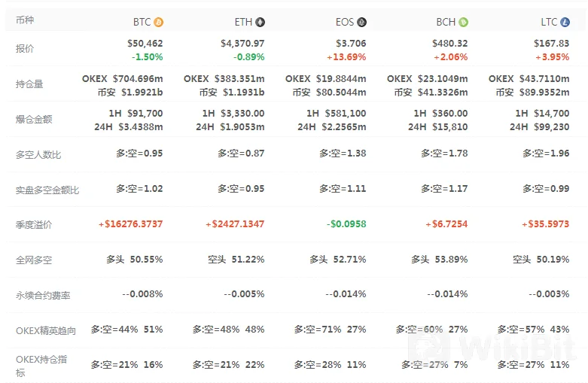Select the BTC column header
This screenshot has height=383, width=588.
pos(142,23)
